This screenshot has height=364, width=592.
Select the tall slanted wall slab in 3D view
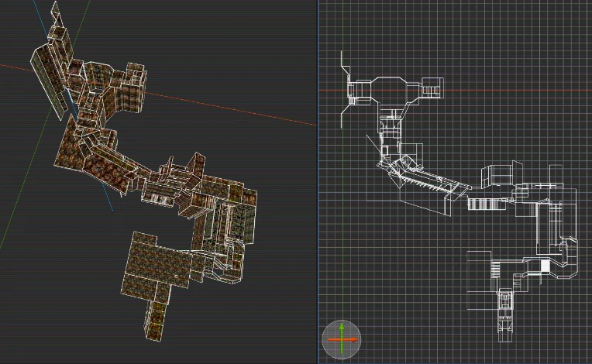(x=47, y=81)
